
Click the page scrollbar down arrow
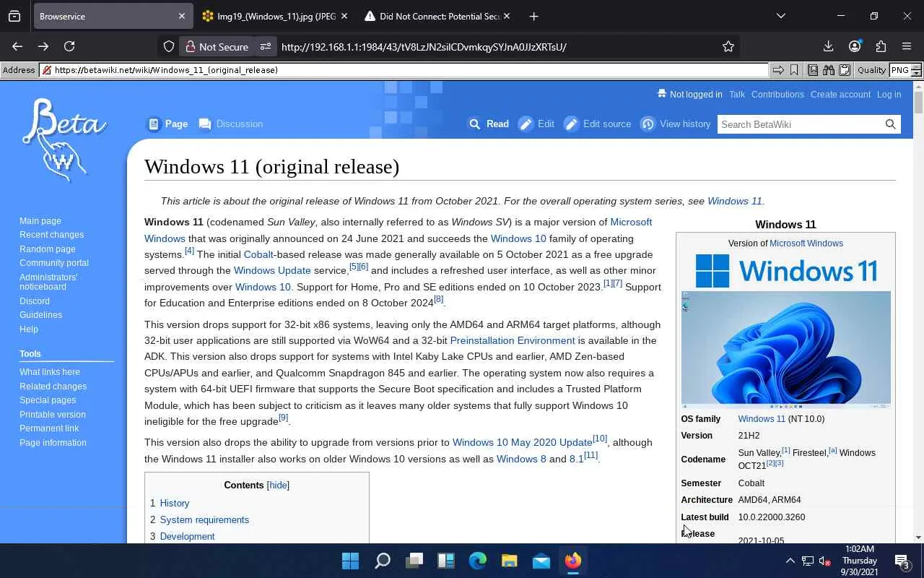tap(918, 537)
